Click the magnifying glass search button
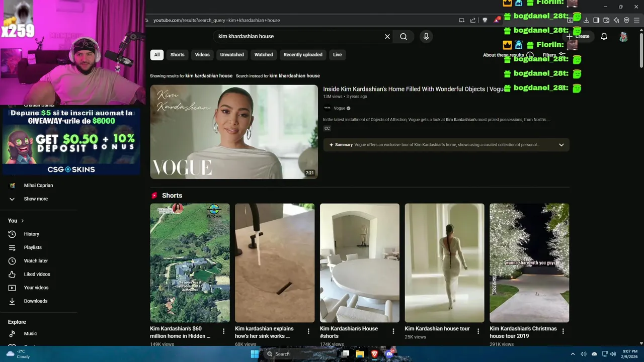Viewport: 644px width, 362px height. [x=404, y=36]
